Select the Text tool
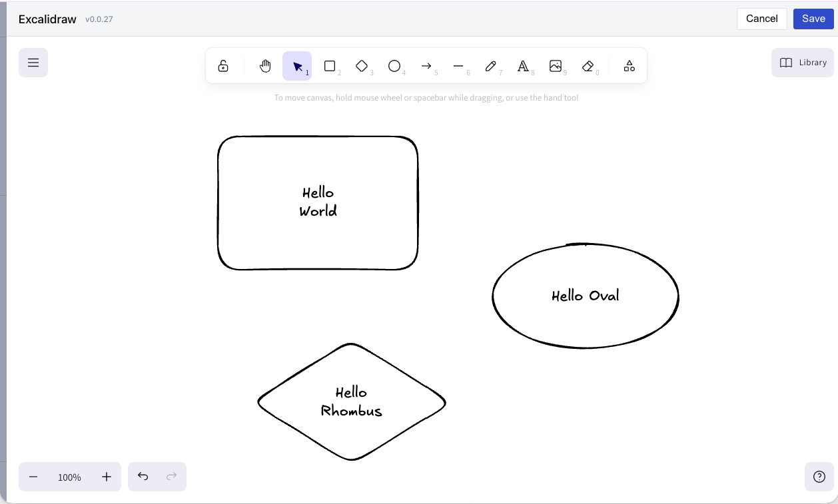 coord(523,66)
